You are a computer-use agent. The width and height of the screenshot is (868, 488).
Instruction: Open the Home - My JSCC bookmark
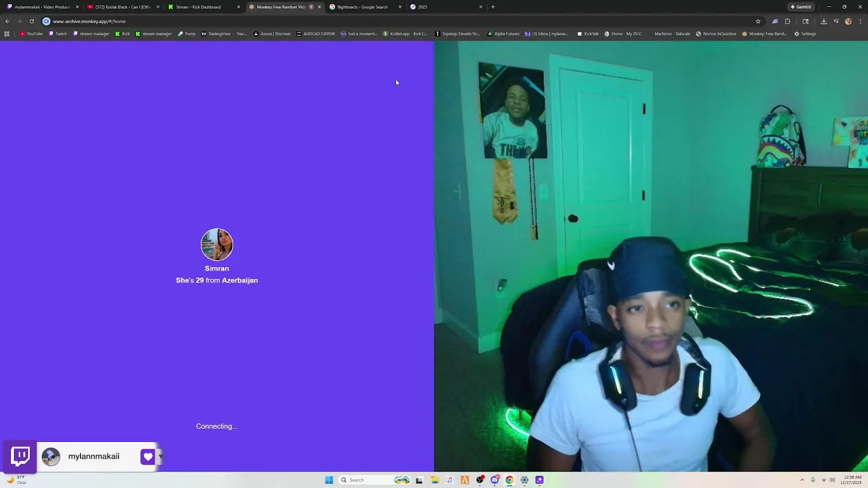623,34
